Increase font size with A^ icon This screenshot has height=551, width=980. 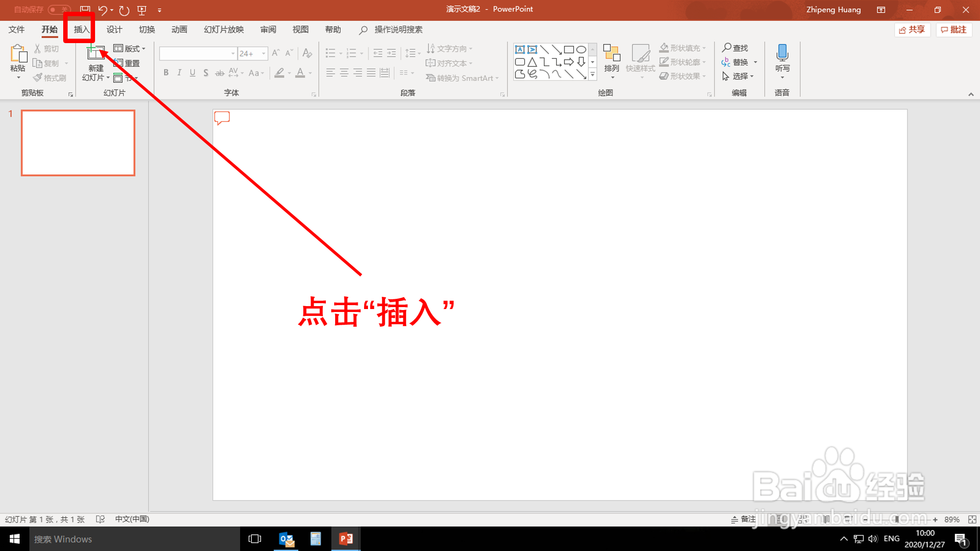click(276, 53)
